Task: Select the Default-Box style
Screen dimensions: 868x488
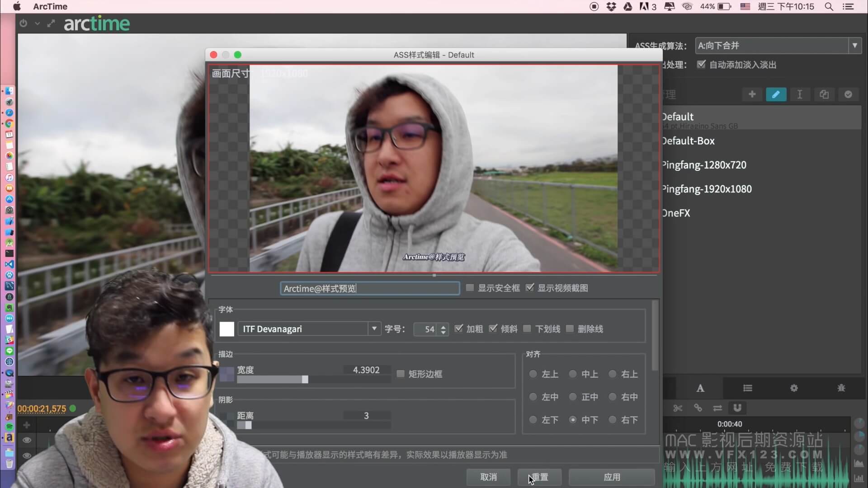Action: 762,141
